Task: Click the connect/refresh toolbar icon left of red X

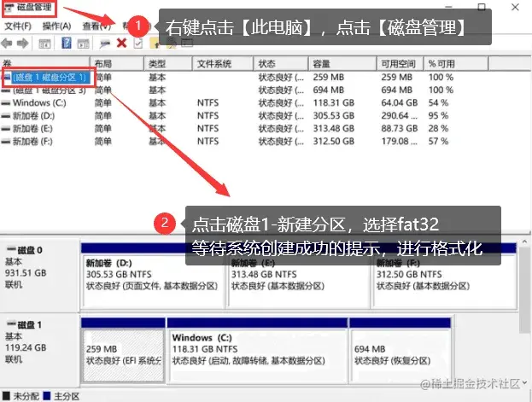Action: tap(105, 44)
